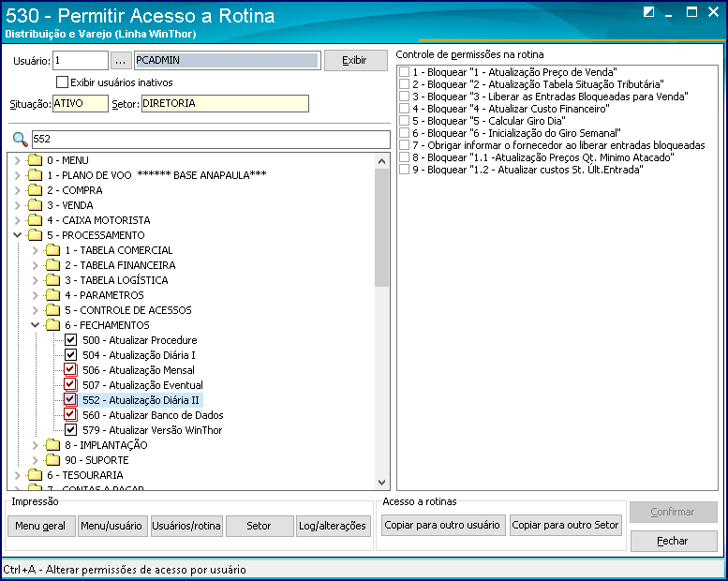The width and height of the screenshot is (728, 581).
Task: Click the Menu/usuário print button
Action: coord(111,526)
